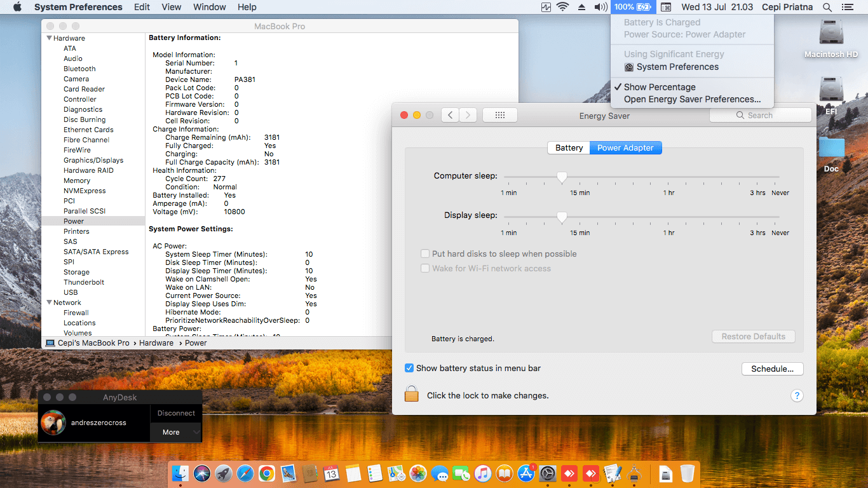Switch to the Battery tab
The image size is (868, 488).
tap(569, 147)
